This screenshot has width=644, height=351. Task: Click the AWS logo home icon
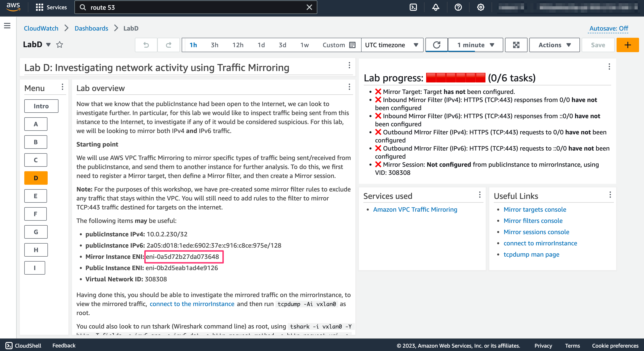13,7
